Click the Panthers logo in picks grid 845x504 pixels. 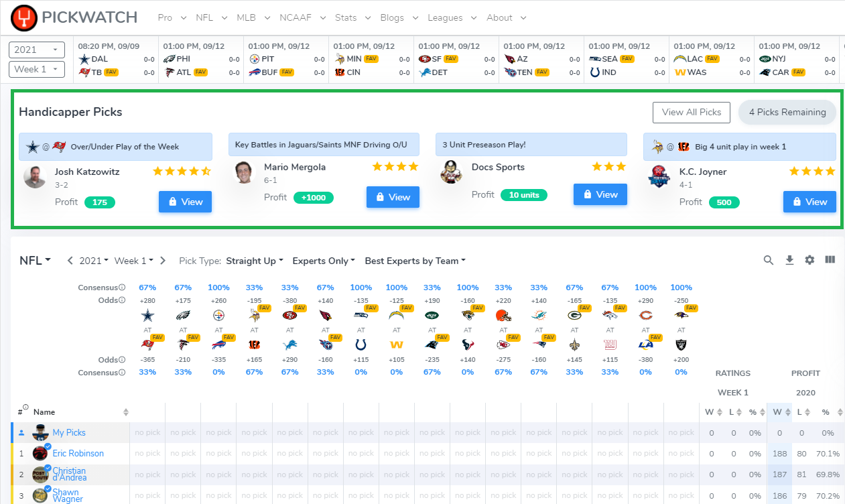pyautogui.click(x=432, y=345)
